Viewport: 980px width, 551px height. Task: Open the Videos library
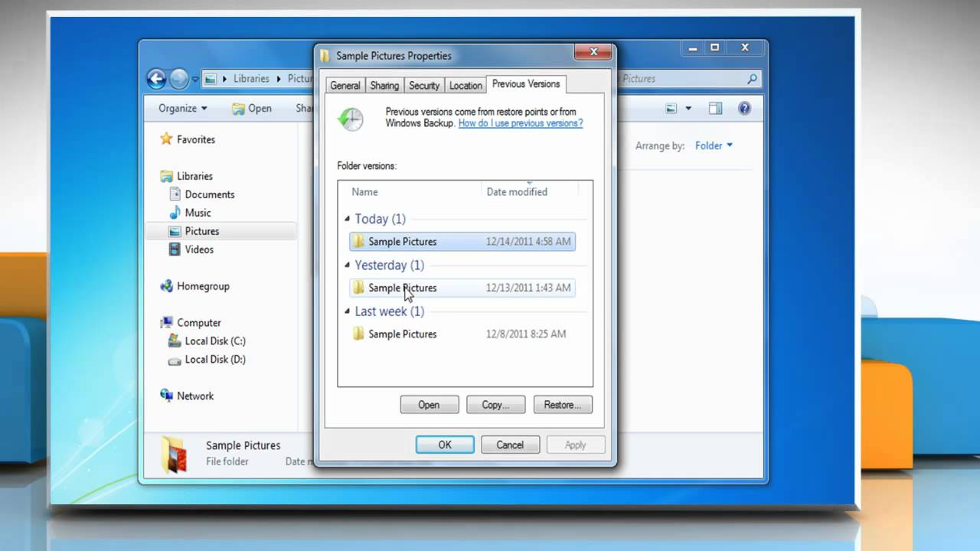[x=199, y=249]
